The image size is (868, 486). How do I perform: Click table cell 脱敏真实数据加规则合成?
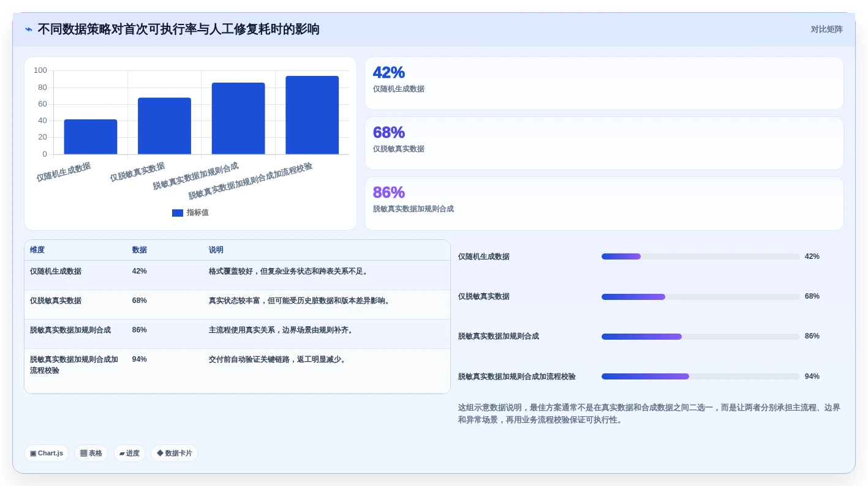pos(70,330)
